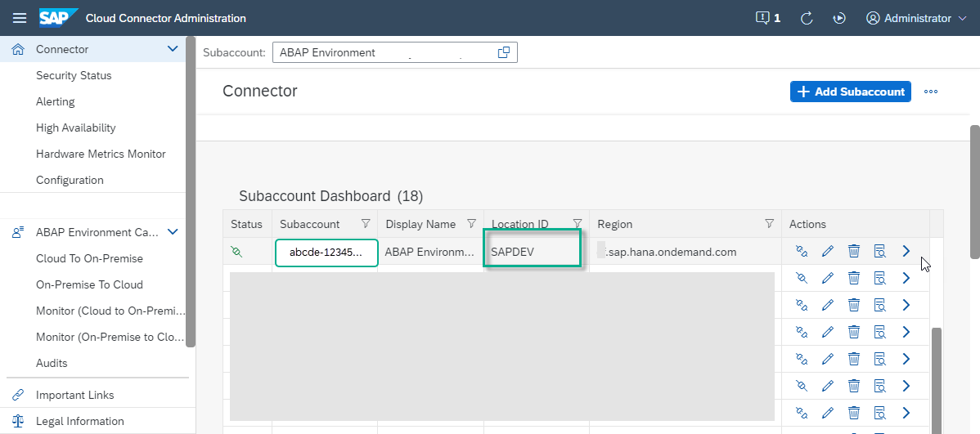
Task: Filter the Display Name column
Action: 472,224
